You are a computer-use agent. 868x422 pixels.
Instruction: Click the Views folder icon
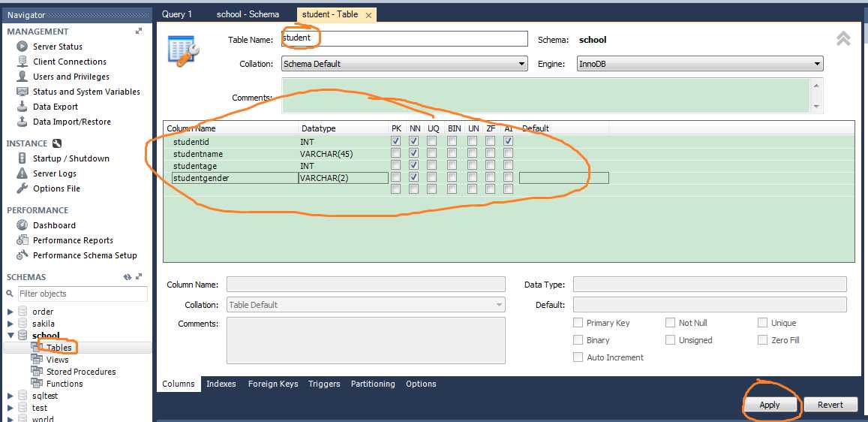pyautogui.click(x=37, y=360)
